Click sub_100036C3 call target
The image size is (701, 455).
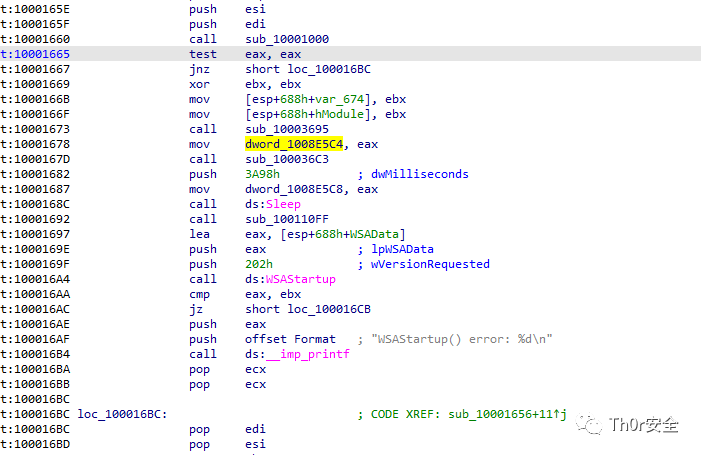287,159
